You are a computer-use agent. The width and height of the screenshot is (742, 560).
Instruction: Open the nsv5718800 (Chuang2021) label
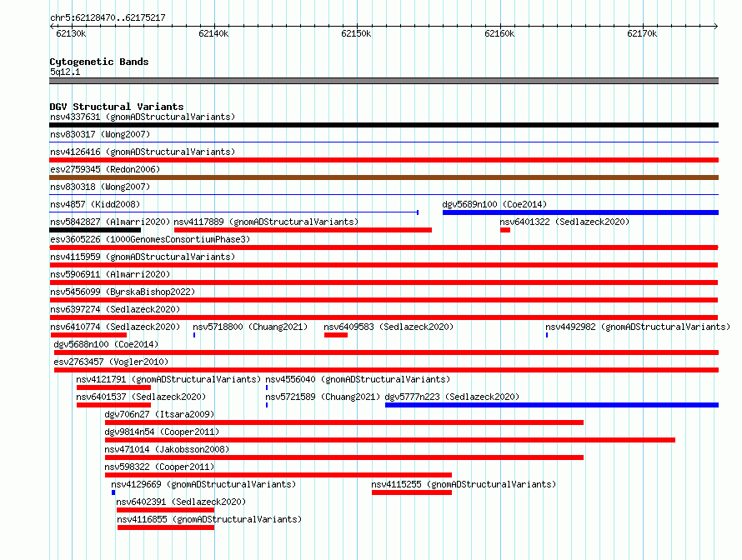pyautogui.click(x=250, y=327)
